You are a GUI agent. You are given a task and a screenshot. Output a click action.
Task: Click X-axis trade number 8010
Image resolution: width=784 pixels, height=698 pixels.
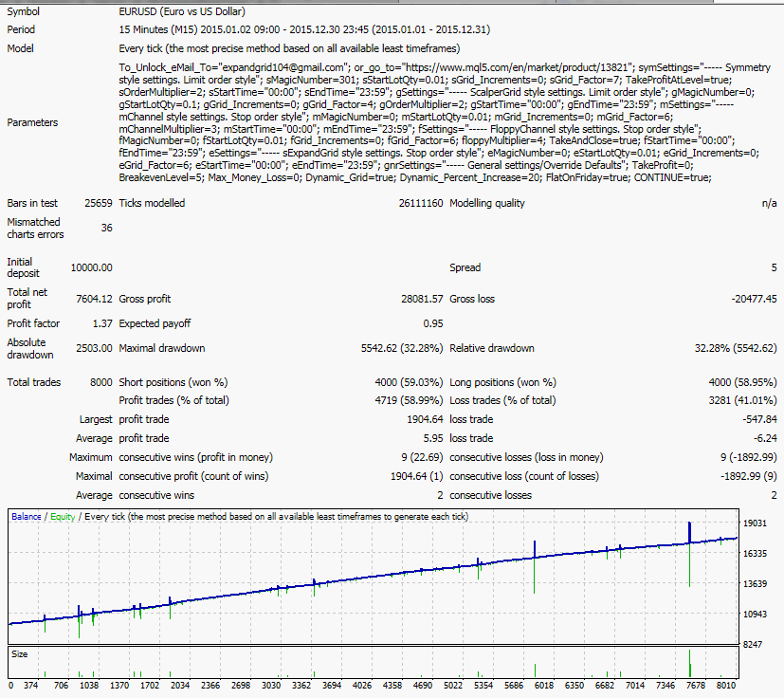pos(726,686)
